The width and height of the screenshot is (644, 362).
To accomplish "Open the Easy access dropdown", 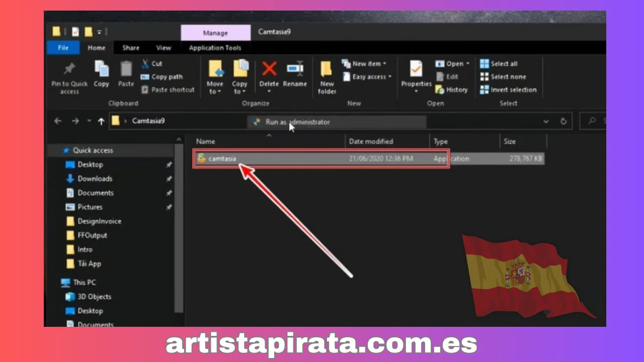I will (367, 77).
